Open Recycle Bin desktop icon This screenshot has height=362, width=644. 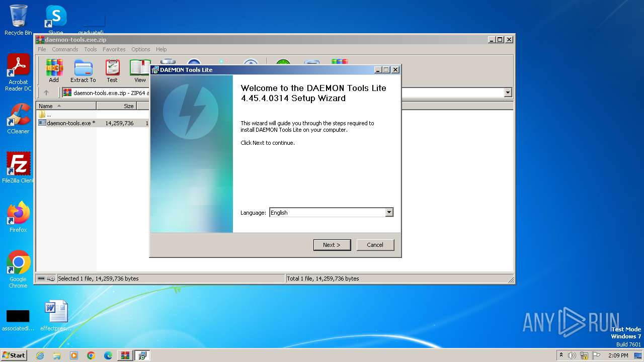click(18, 20)
